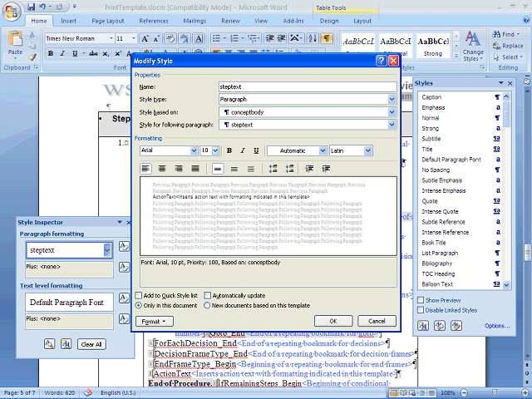Click Reveal Formatting icon in Style Inspector
The height and width of the screenshot is (399, 532).
pyautogui.click(x=50, y=344)
